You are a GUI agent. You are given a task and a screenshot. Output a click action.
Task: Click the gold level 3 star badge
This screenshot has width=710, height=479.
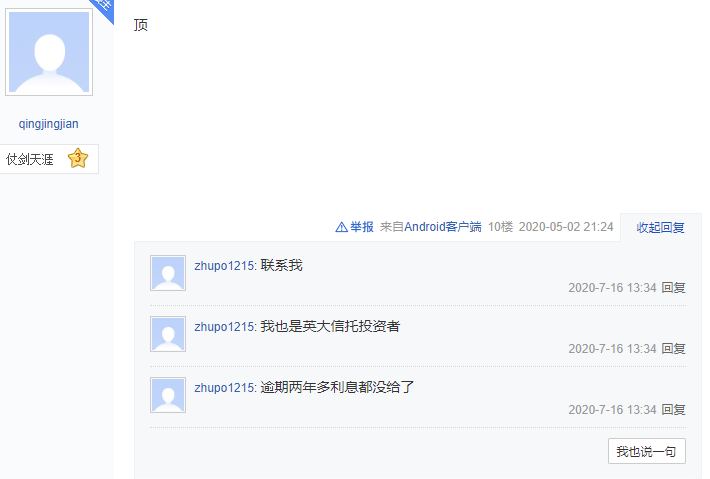point(78,158)
